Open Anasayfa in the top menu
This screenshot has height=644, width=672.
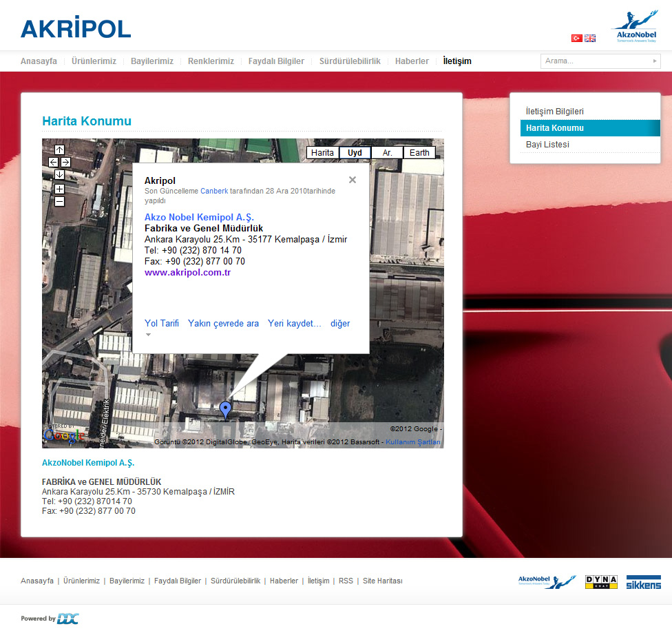(39, 61)
